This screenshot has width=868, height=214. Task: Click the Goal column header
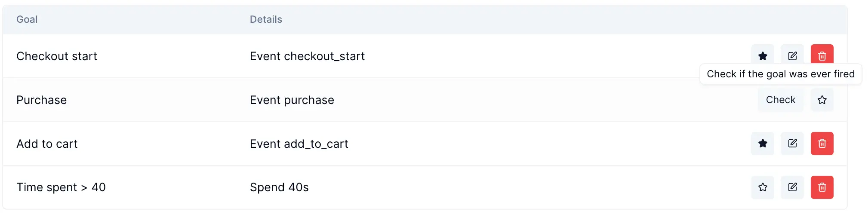(x=27, y=19)
